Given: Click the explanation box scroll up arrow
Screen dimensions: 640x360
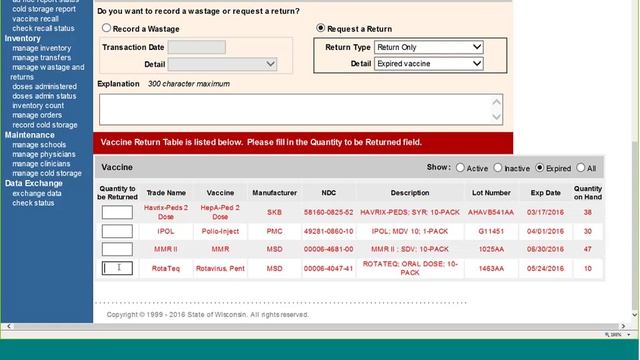Looking at the screenshot, I should point(496,102).
